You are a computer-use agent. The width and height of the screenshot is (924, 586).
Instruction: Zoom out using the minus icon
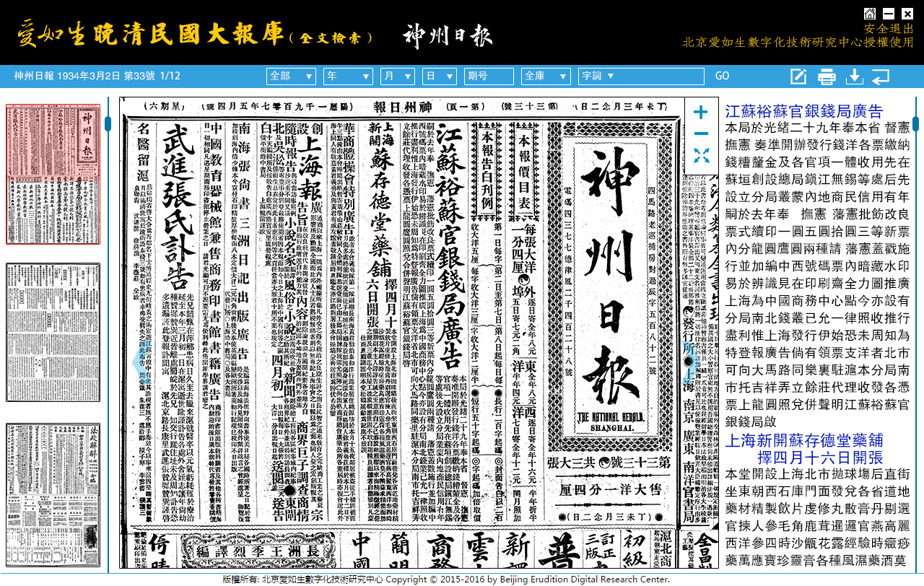coord(699,133)
